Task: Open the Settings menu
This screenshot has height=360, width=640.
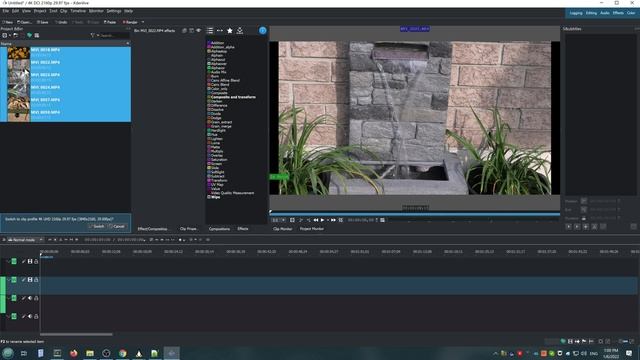Action: pyautogui.click(x=114, y=11)
